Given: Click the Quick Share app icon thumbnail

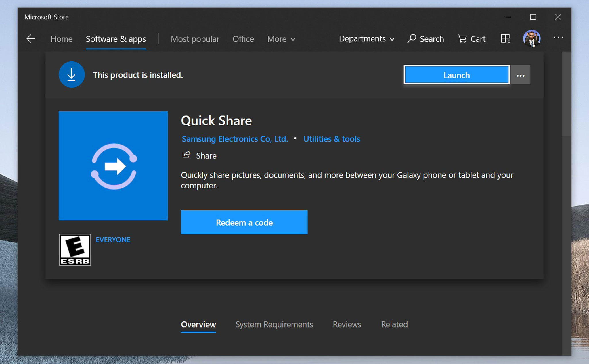Looking at the screenshot, I should click(x=113, y=166).
